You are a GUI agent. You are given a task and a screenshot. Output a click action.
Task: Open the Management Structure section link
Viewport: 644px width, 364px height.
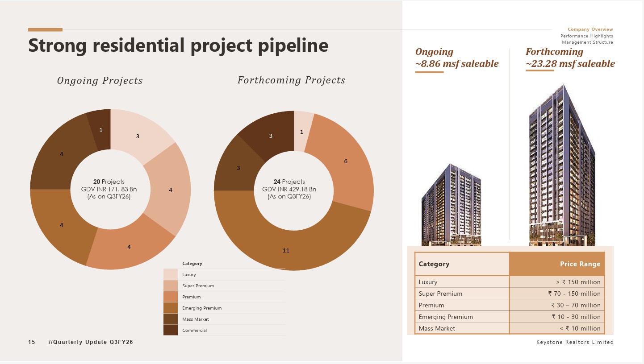pyautogui.click(x=587, y=42)
